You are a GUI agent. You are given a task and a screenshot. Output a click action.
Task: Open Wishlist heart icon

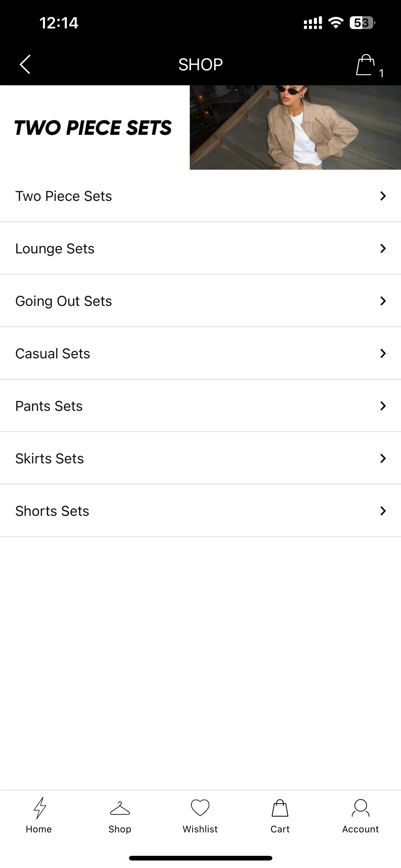point(200,808)
